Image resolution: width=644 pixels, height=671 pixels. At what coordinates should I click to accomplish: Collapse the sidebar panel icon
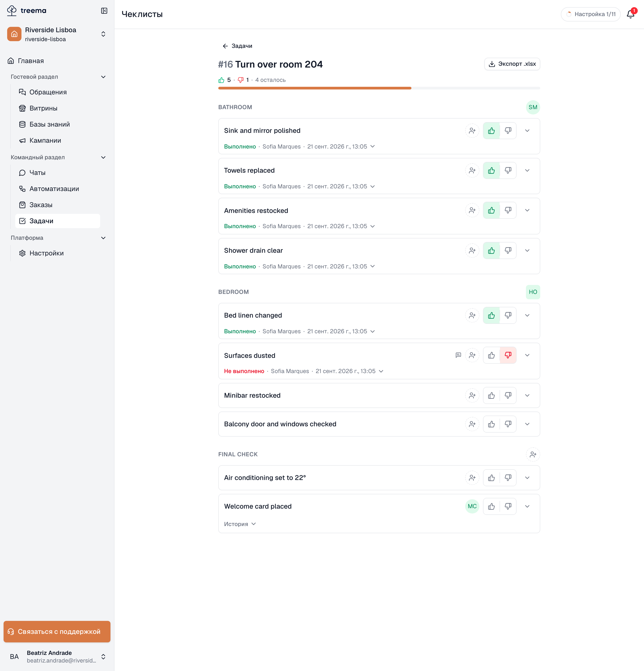[x=104, y=11]
